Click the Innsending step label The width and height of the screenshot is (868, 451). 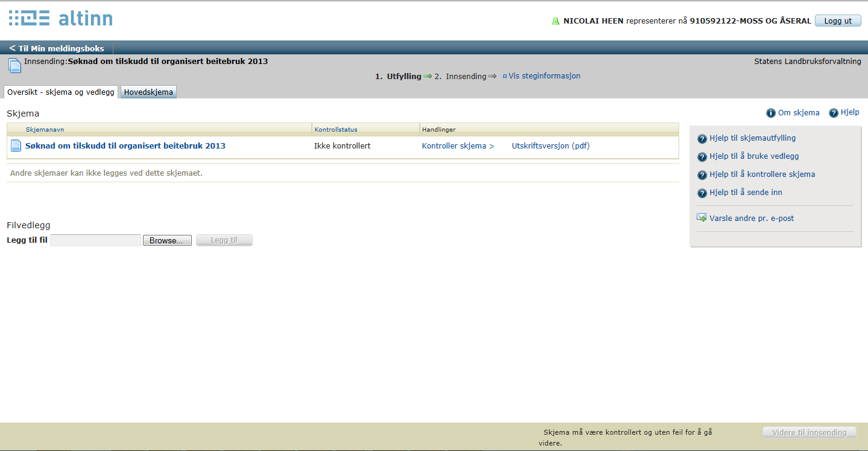coord(466,76)
